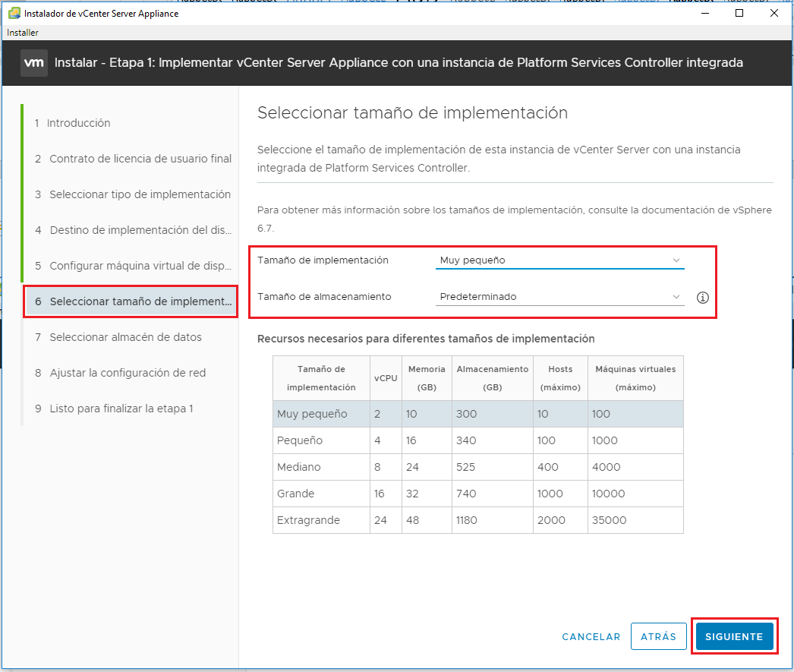Click the VMware logo icon in the header
The width and height of the screenshot is (794, 672).
pos(33,63)
